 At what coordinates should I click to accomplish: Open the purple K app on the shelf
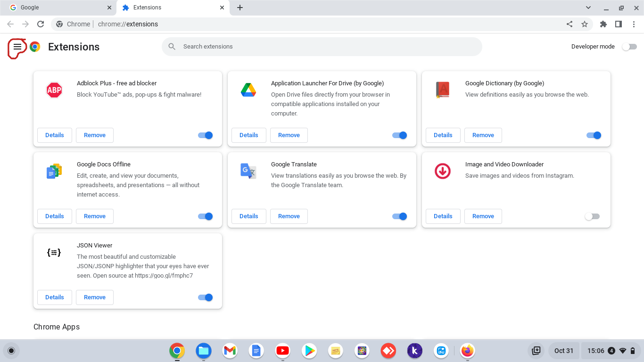click(x=415, y=351)
